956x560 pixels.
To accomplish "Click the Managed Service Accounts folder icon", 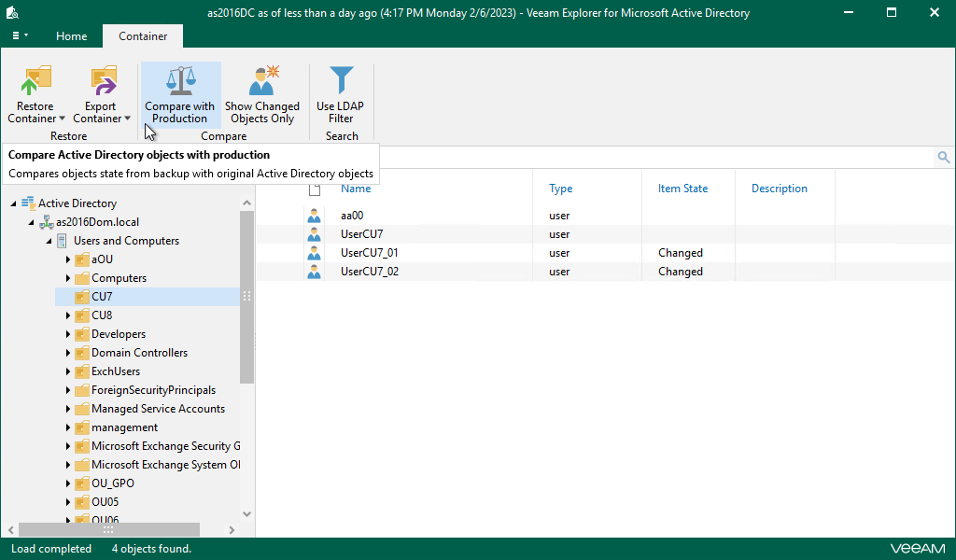I will click(x=82, y=409).
